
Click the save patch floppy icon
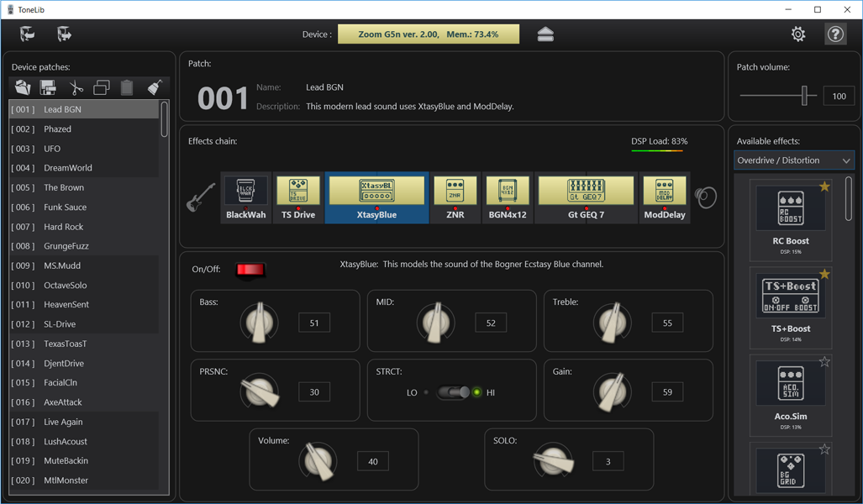[x=49, y=87]
